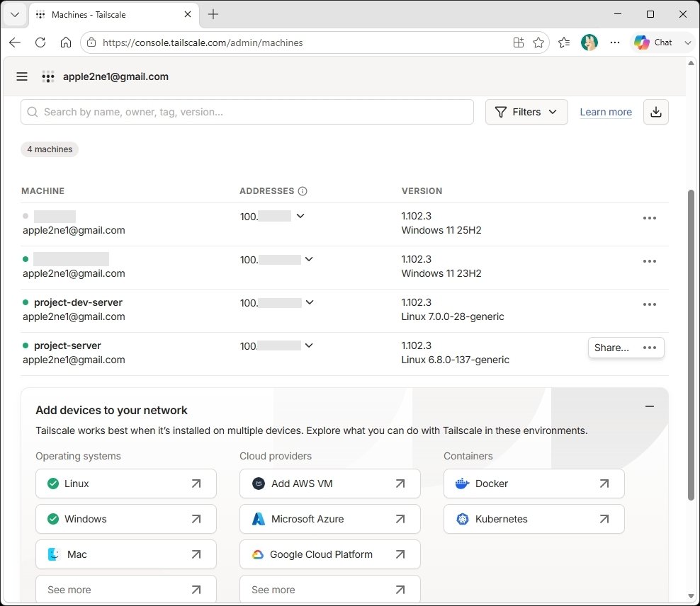Click Linux 7.0.0-28-generic version text

[x=453, y=316]
